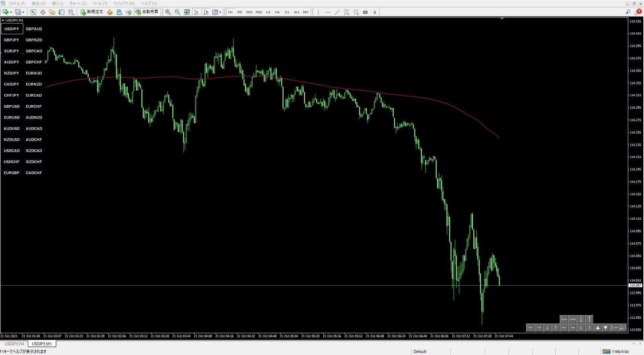Switch to the USDJPY,H4 chart tab
This screenshot has height=355, width=644.
(x=14, y=344)
